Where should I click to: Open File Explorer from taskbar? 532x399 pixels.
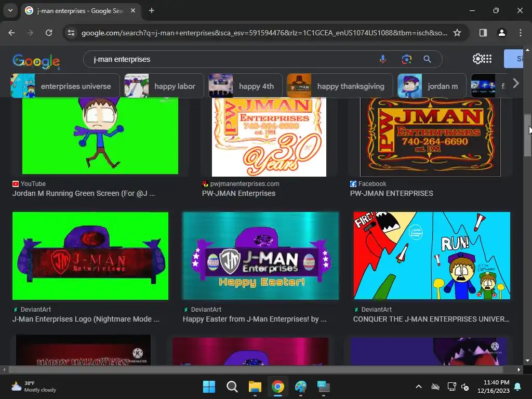click(255, 387)
